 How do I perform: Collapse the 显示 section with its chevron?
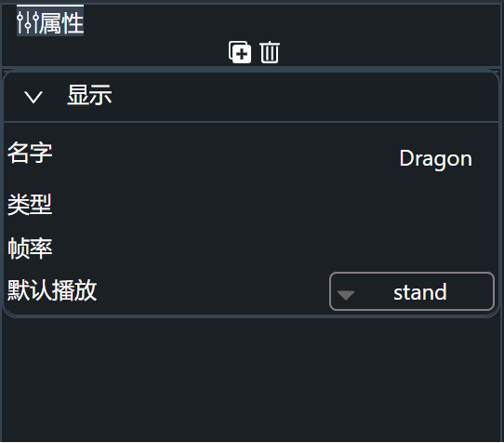tap(33, 97)
